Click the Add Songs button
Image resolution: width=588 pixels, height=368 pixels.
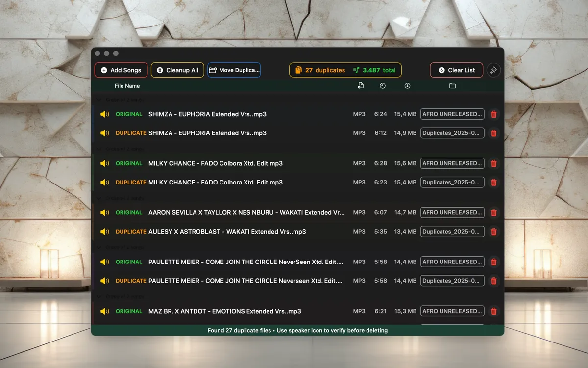(x=121, y=70)
